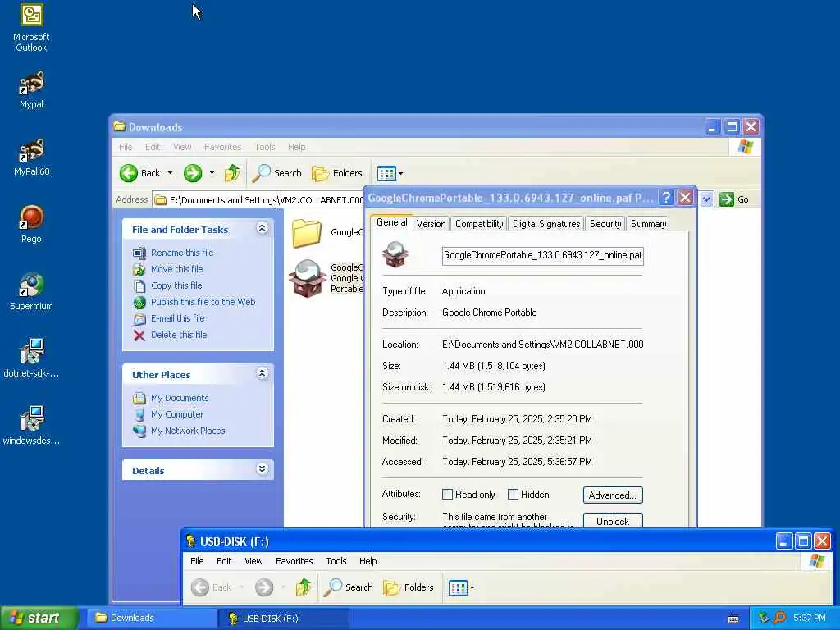840x630 pixels.
Task: Select the dotnet-sdk installer desktop icon
Action: (x=31, y=358)
